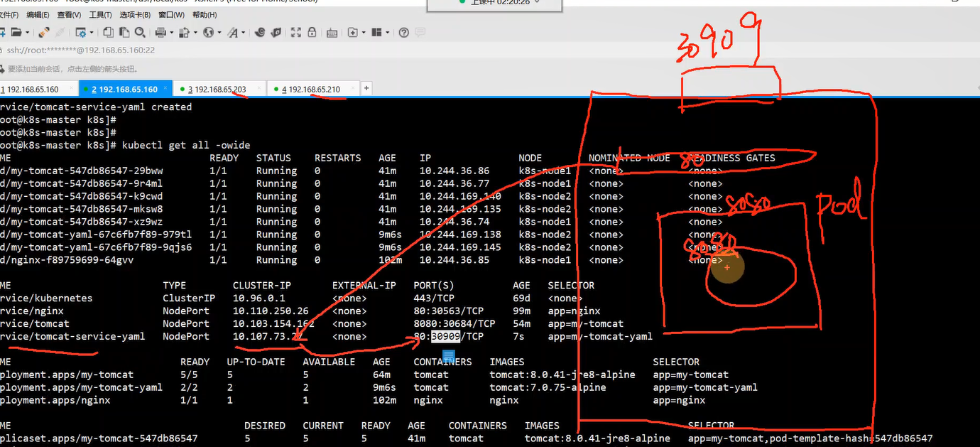This screenshot has height=447, width=980.
Task: Click the chat bubble icon in toolbar
Action: click(420, 32)
